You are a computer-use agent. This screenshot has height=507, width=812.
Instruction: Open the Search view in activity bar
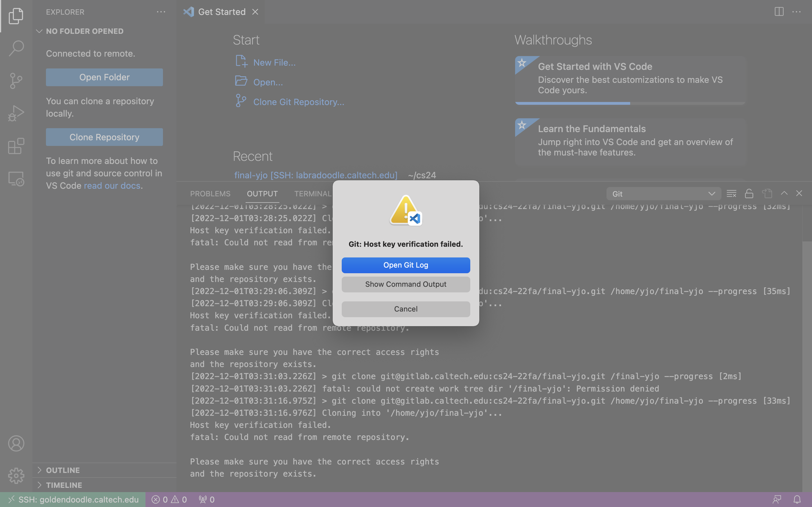coord(16,49)
